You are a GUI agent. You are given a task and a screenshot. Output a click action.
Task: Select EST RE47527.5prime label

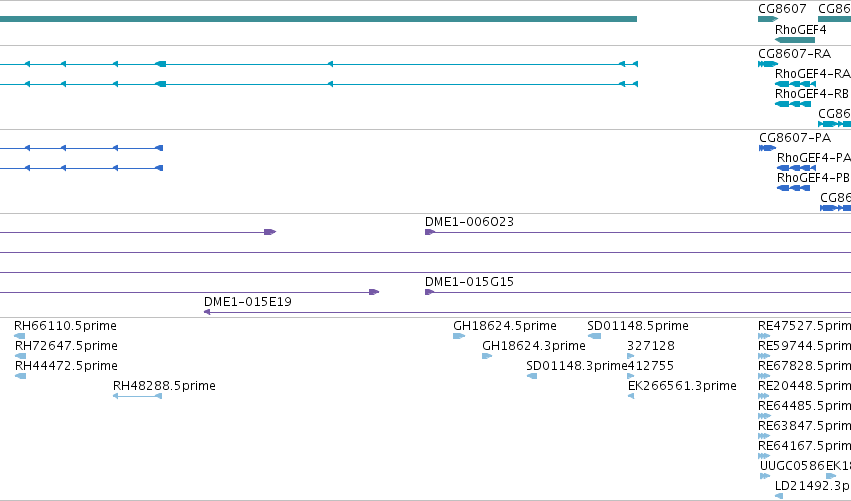point(804,326)
